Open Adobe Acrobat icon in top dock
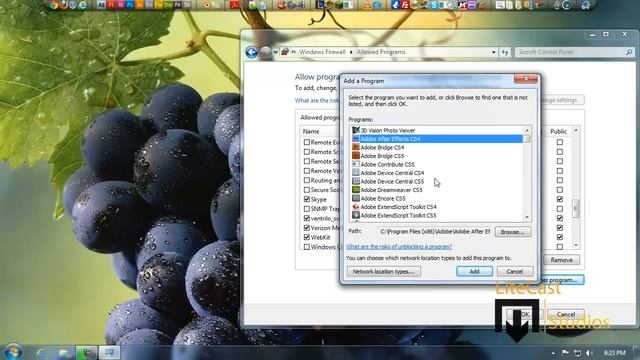640x360 pixels. tap(235, 5)
